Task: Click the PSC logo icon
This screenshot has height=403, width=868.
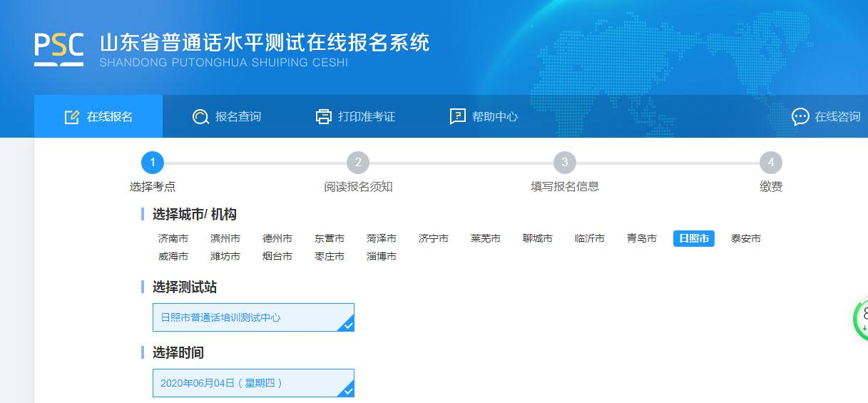Action: click(x=59, y=49)
